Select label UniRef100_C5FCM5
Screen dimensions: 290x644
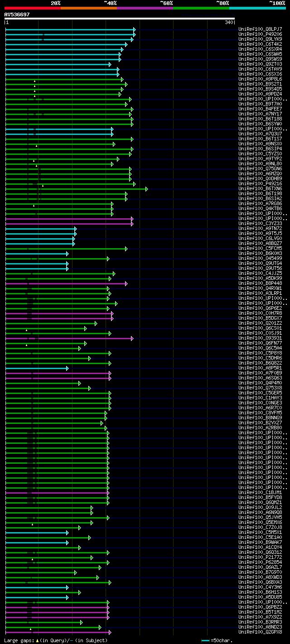tap(261, 248)
